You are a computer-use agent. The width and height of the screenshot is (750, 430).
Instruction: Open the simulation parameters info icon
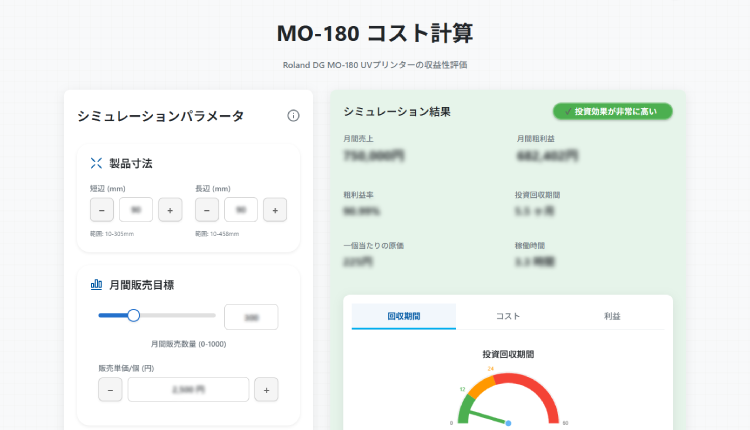tap(293, 116)
